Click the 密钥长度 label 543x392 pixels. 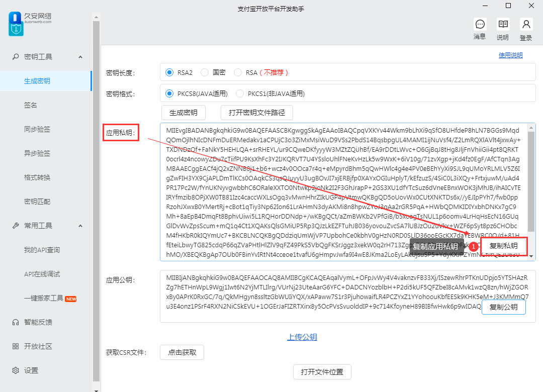click(x=121, y=73)
